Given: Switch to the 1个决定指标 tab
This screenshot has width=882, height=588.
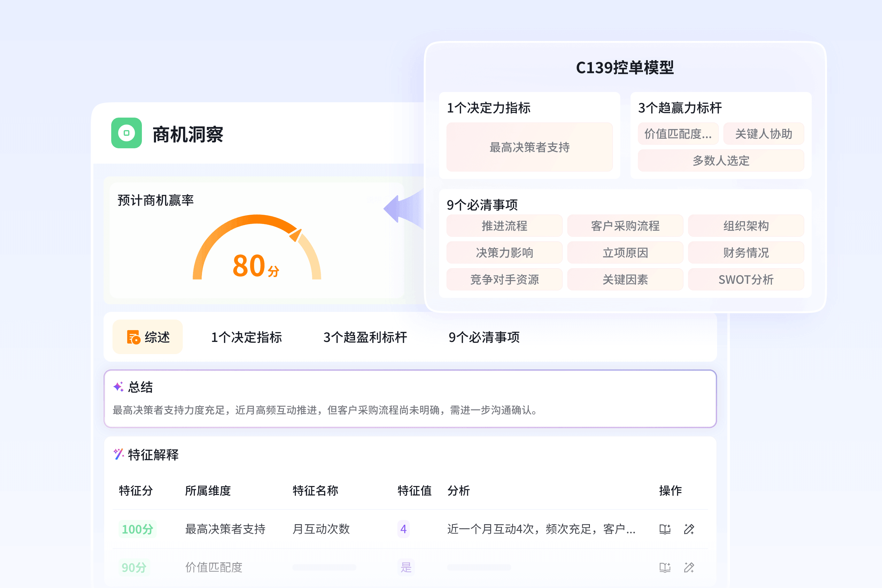Looking at the screenshot, I should pyautogui.click(x=247, y=337).
